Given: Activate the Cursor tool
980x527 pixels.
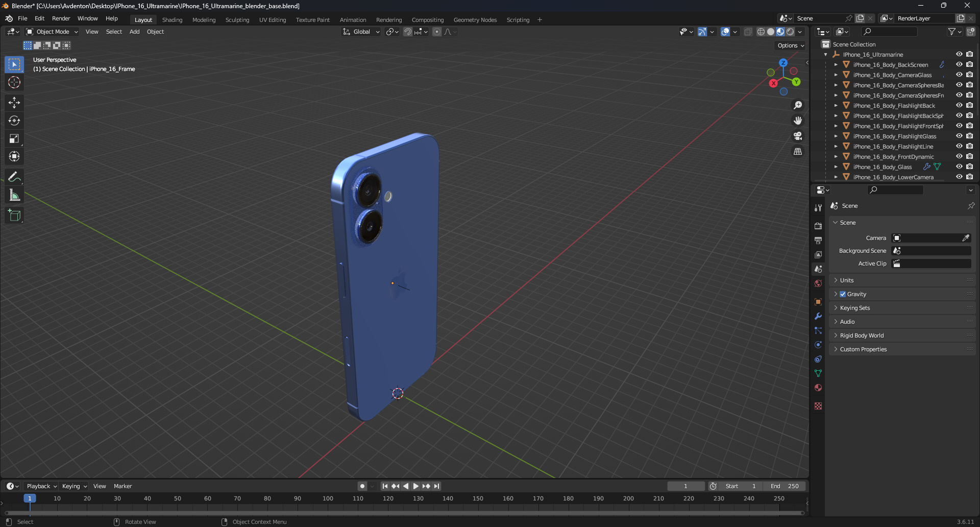Looking at the screenshot, I should [x=14, y=82].
